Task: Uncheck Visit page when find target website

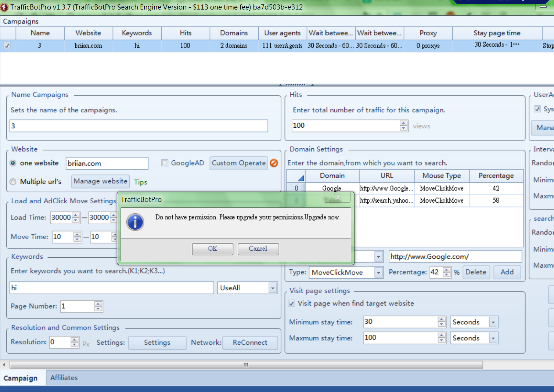Action: click(292, 304)
